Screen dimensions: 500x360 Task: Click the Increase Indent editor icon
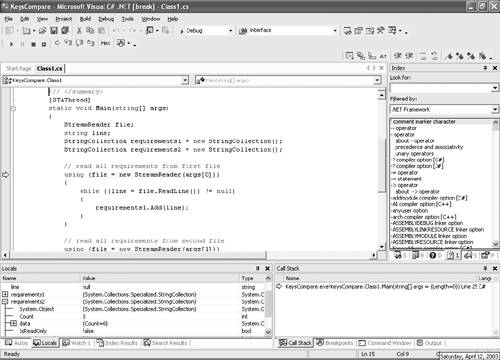(x=409, y=56)
